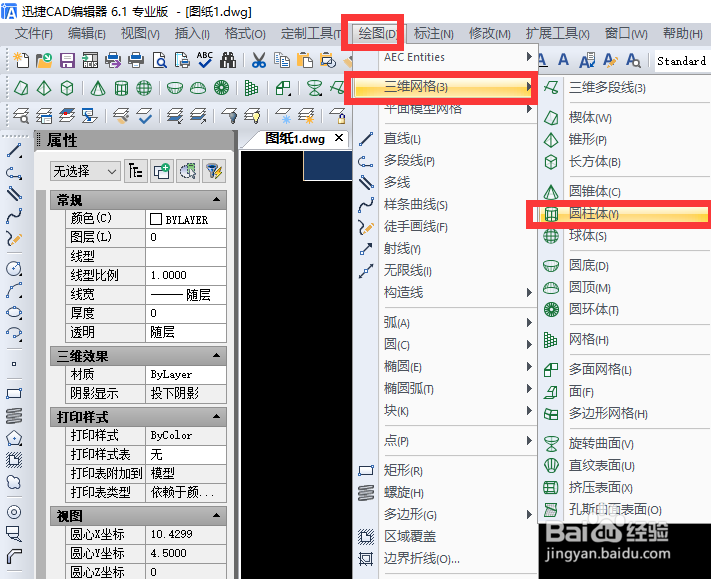Screen dimensions: 711x579
Task: Expand the 圆(C) submenu
Action: tap(458, 345)
